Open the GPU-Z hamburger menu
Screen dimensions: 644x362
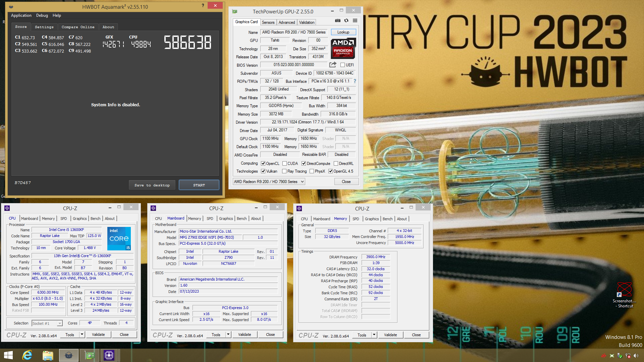(355, 21)
